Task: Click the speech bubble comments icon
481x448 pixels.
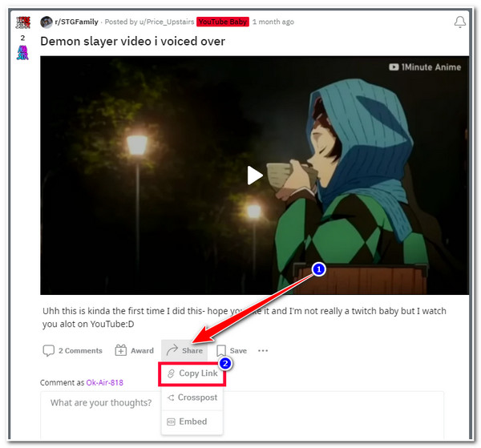Action: tap(48, 350)
